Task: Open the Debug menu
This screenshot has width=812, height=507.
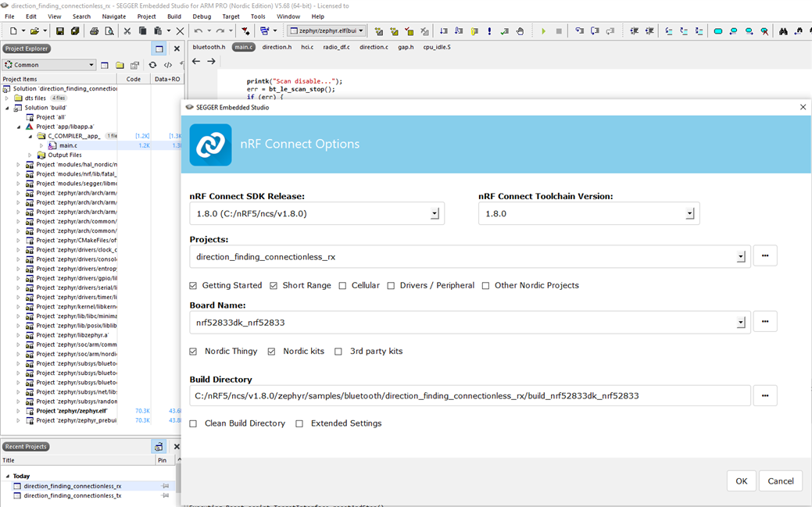Action: point(202,16)
